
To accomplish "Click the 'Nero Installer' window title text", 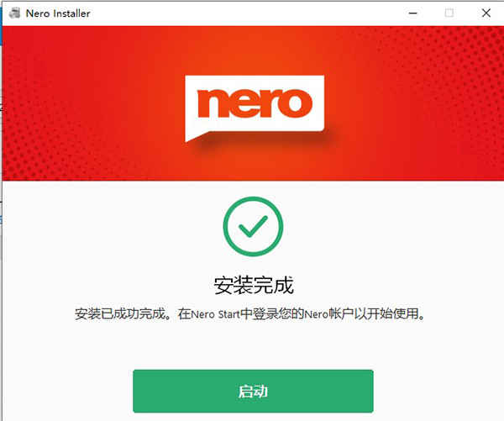I will coord(58,13).
